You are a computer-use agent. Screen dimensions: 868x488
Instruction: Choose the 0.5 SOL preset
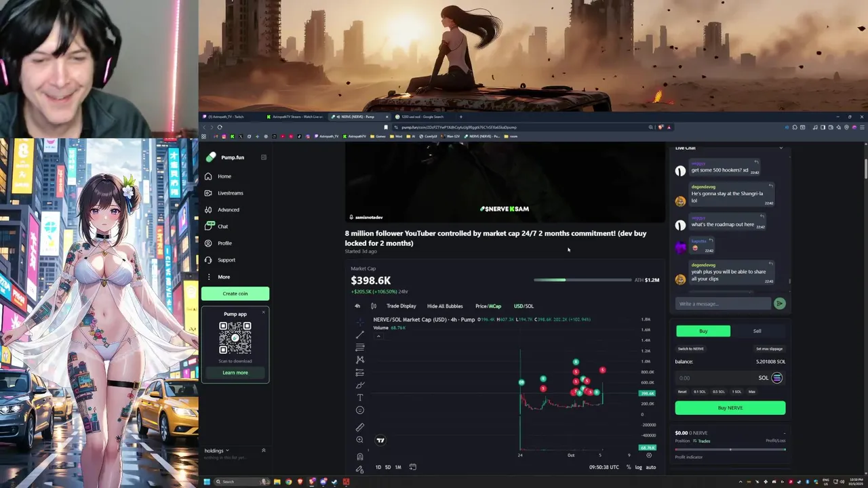pos(718,392)
